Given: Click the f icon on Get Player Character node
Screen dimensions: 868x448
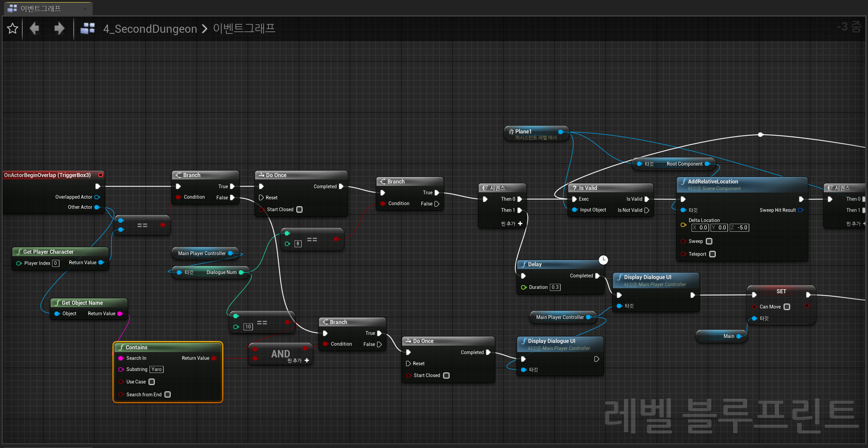Looking at the screenshot, I should tap(19, 252).
